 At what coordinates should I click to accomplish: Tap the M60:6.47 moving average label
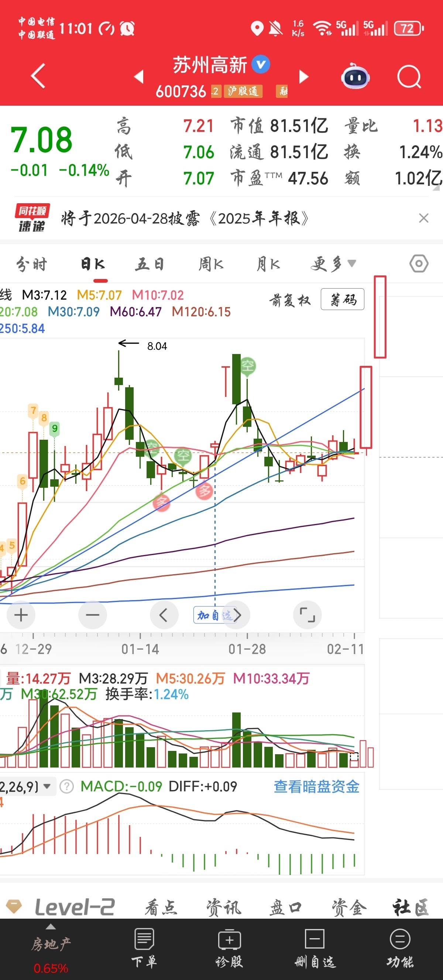pyautogui.click(x=135, y=312)
